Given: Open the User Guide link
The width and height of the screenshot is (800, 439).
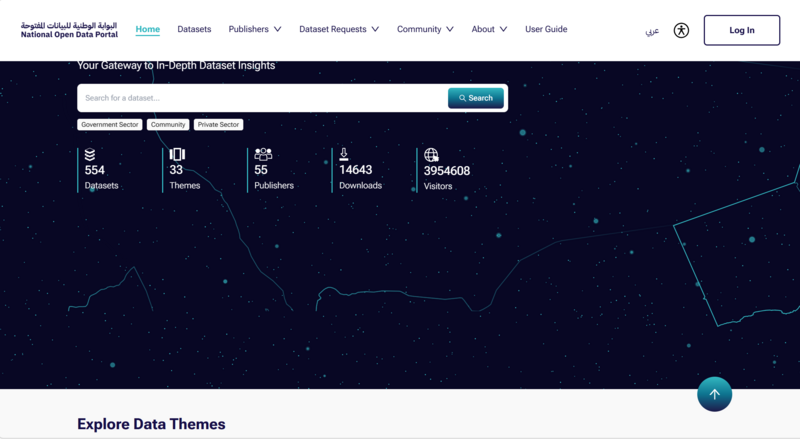Looking at the screenshot, I should click(x=546, y=29).
